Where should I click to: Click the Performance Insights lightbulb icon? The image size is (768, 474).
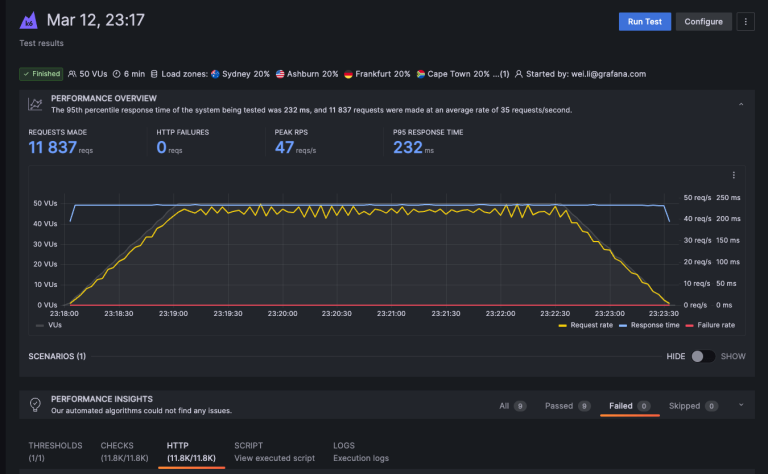35,404
